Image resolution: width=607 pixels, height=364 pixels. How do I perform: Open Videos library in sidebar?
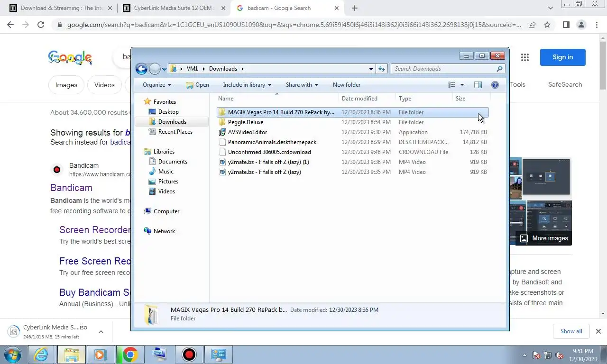[166, 191]
